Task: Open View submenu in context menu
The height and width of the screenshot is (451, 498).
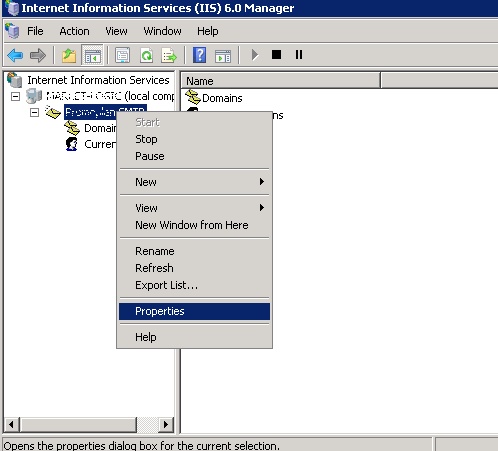Action: pos(194,208)
